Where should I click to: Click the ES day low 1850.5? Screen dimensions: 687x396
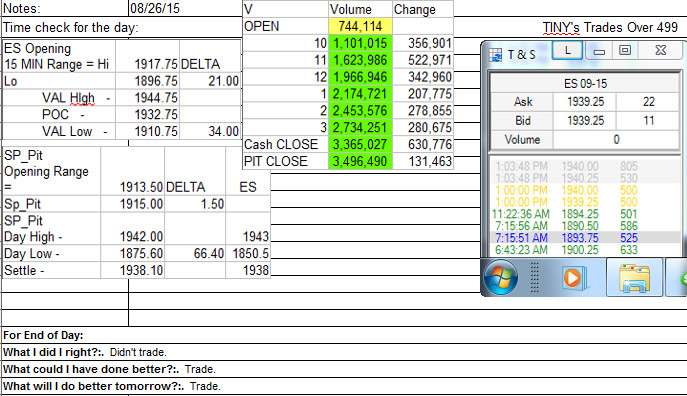(248, 254)
